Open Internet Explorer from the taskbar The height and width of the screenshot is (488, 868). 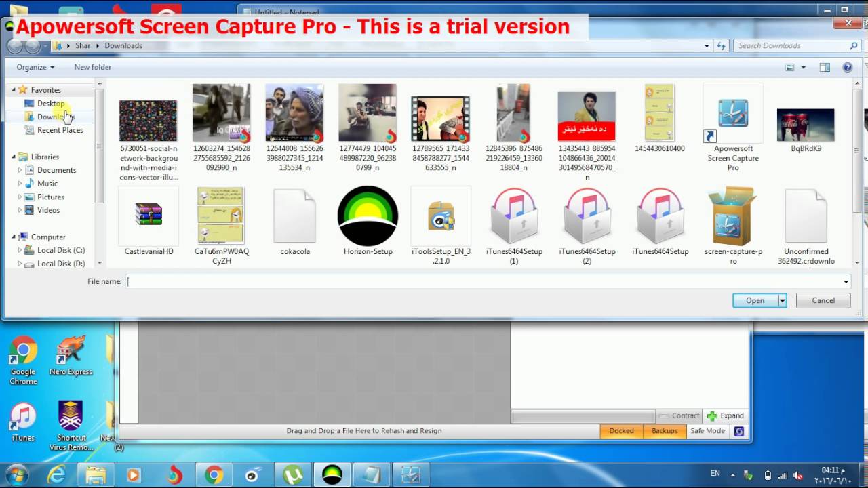coord(56,474)
